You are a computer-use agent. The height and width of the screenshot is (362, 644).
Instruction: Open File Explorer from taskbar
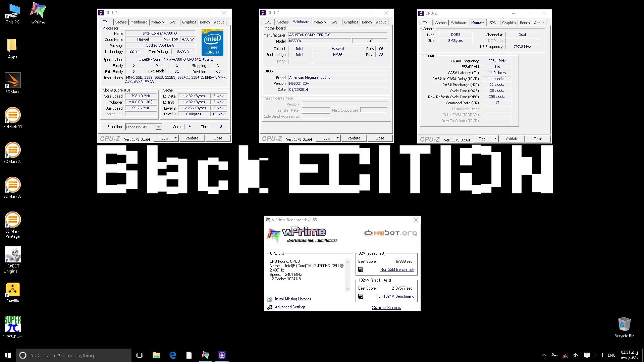[x=156, y=355]
